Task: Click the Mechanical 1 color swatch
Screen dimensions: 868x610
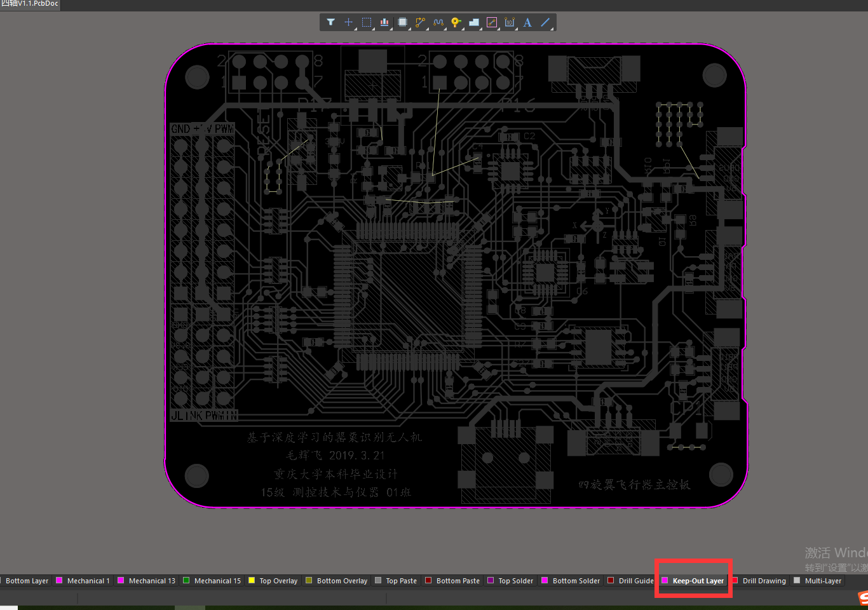Action: 58,580
